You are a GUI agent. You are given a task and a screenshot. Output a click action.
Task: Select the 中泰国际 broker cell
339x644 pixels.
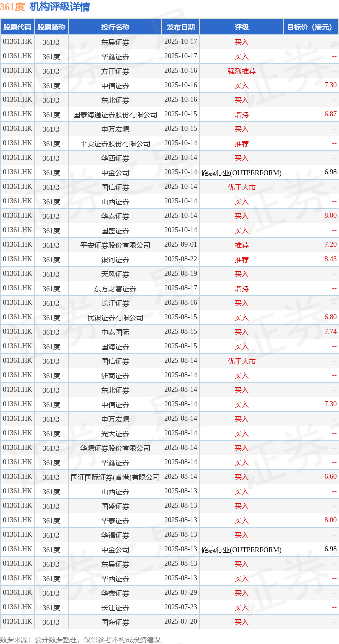coord(115,332)
